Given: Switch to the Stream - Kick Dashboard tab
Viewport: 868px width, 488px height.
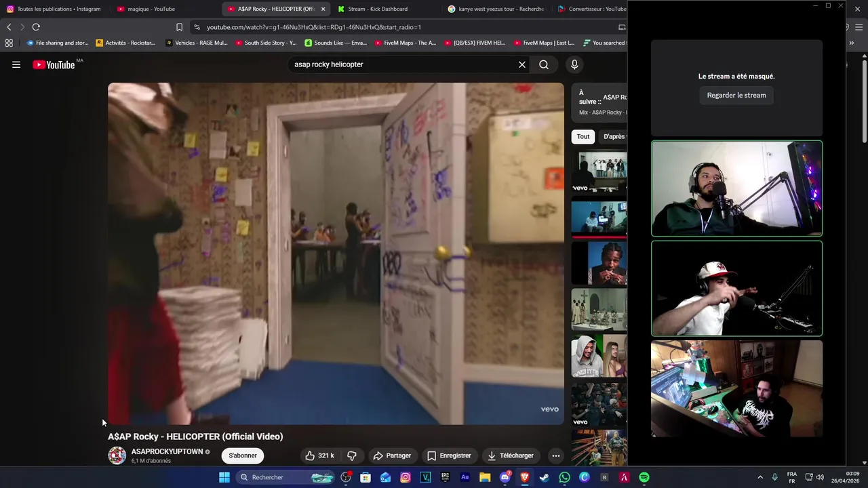Looking at the screenshot, I should click(x=383, y=9).
